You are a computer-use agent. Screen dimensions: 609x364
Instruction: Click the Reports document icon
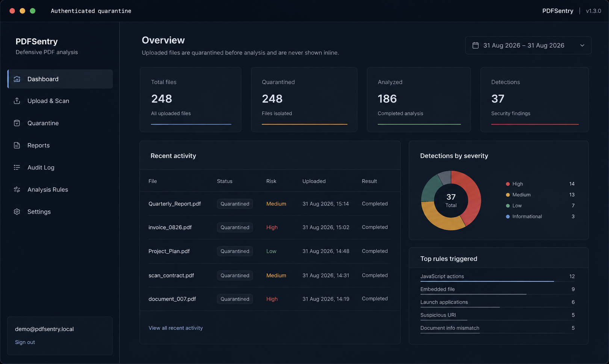(17, 145)
